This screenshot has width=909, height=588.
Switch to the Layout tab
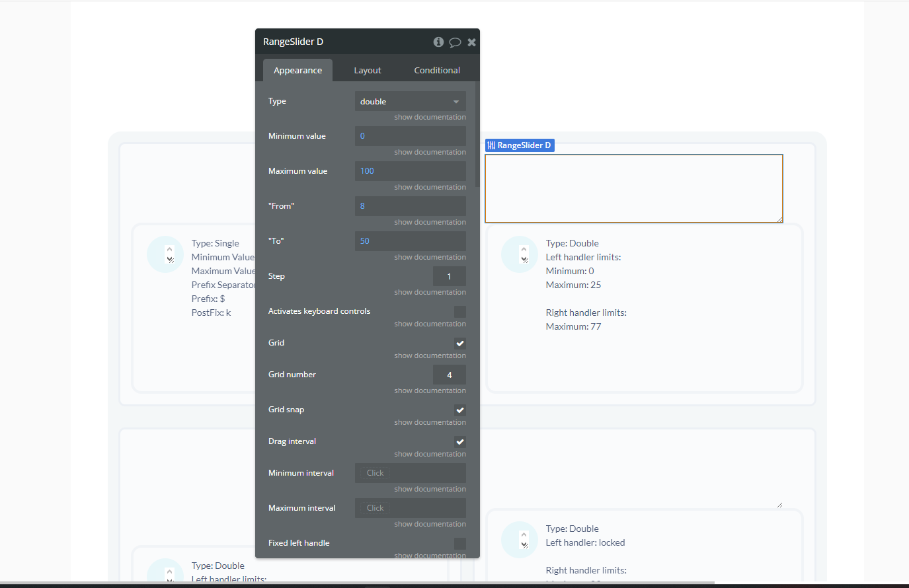point(368,70)
